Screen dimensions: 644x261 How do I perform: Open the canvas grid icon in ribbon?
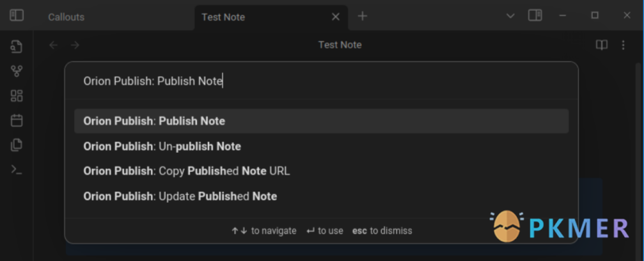(17, 96)
